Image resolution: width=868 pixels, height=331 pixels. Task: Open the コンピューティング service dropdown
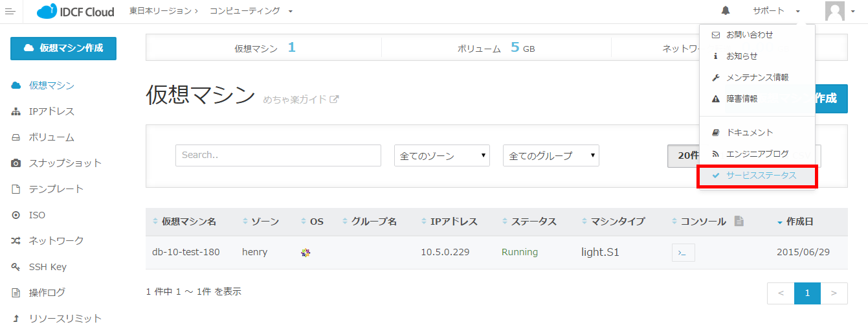pos(250,11)
